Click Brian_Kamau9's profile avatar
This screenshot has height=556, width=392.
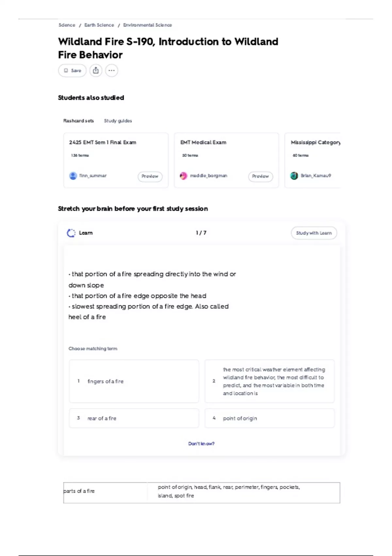[x=294, y=176]
